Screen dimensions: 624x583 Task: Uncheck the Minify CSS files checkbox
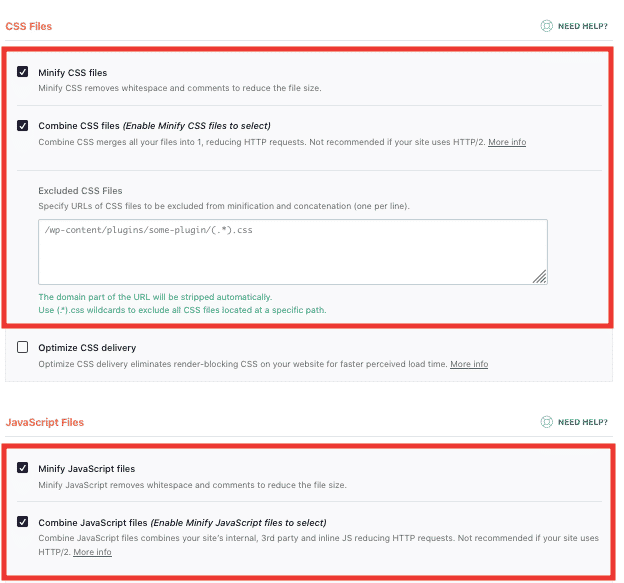23,72
